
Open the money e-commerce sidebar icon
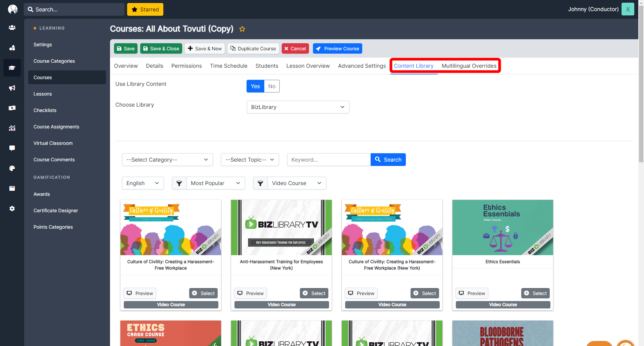pyautogui.click(x=12, y=108)
